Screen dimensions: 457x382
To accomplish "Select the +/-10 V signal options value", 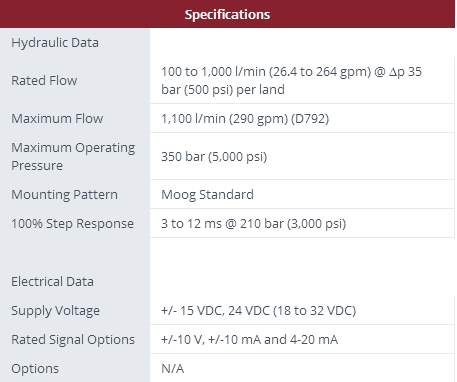I will coord(249,339).
